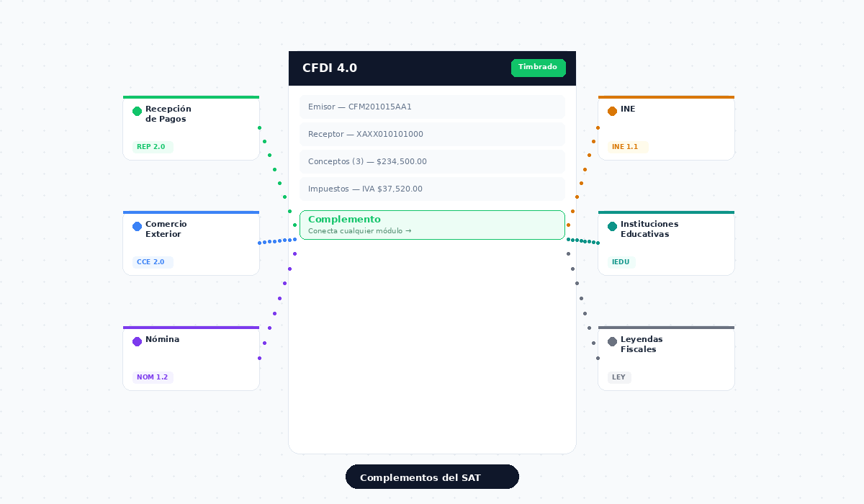Click the Emisor CFM201015AA1 row
864x504 pixels.
[432, 107]
